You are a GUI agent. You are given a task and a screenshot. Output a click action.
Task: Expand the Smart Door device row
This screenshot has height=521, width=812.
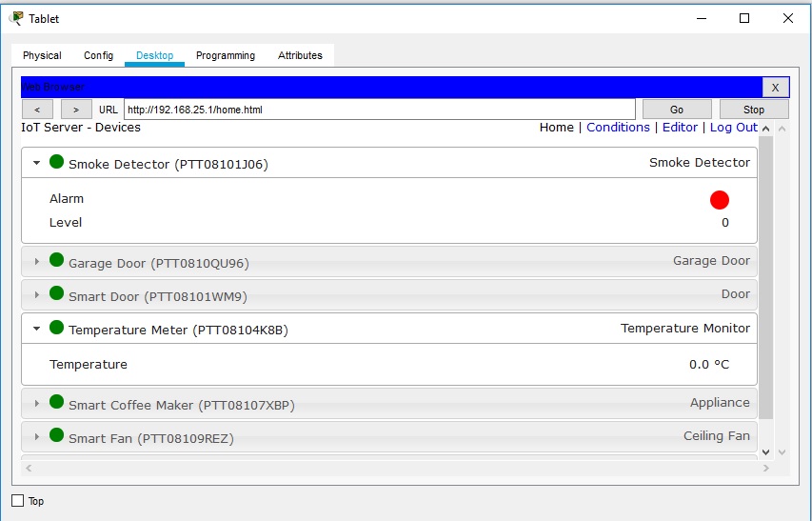36,294
